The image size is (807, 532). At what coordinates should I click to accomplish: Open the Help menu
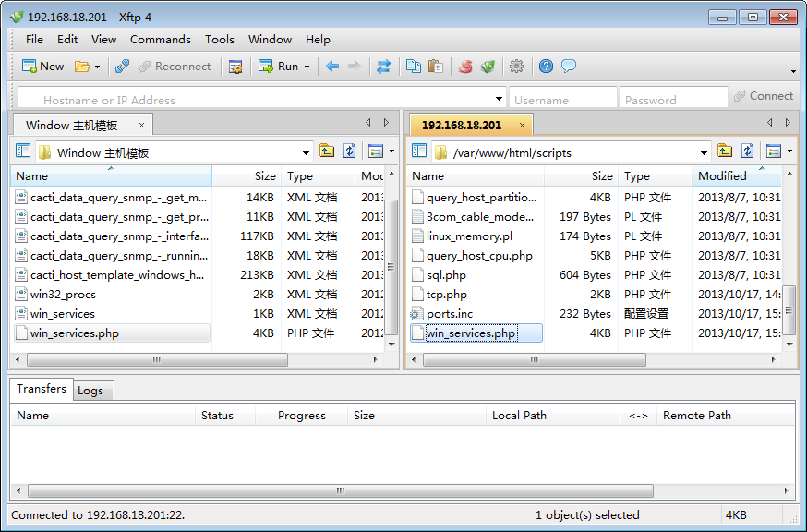click(x=318, y=40)
